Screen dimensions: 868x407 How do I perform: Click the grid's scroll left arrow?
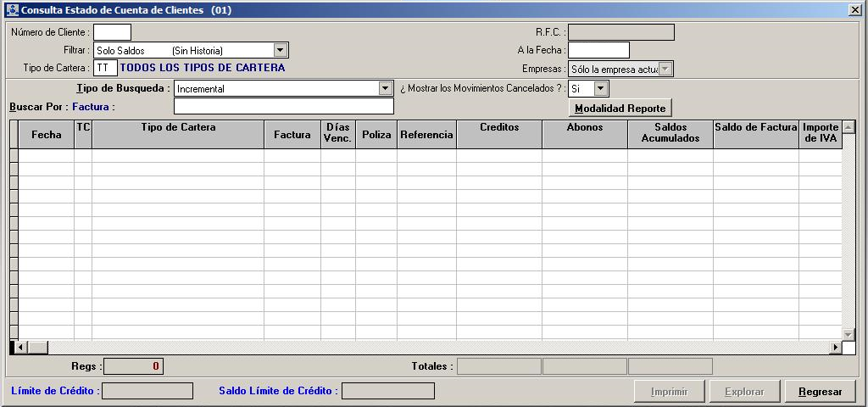click(22, 348)
